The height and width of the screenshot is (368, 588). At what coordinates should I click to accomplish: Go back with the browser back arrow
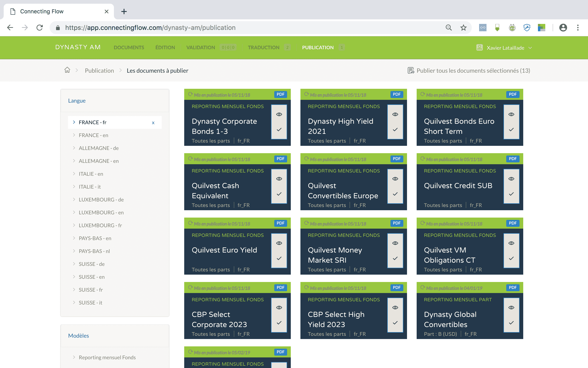point(10,28)
